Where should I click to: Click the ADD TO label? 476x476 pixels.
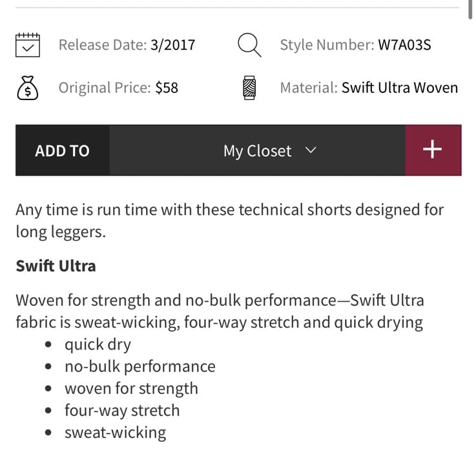pyautogui.click(x=62, y=150)
